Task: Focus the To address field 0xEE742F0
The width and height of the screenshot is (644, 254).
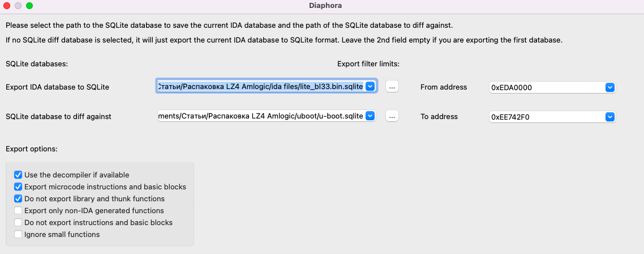Action: (547, 117)
